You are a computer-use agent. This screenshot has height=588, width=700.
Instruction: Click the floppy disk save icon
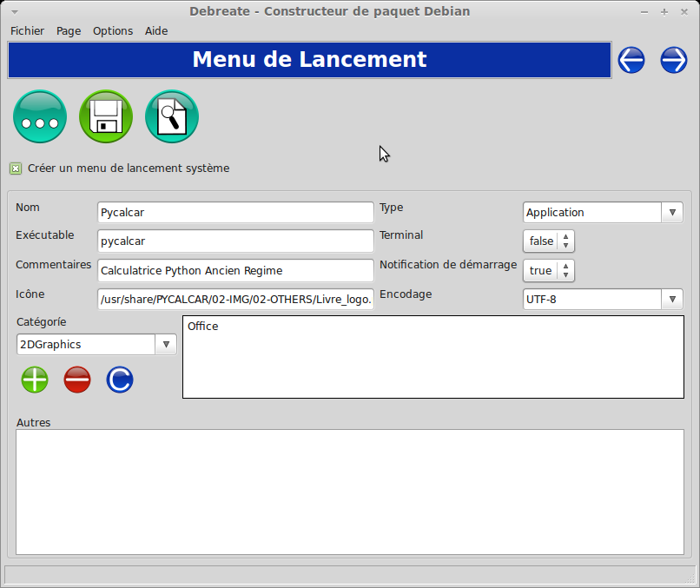pyautogui.click(x=106, y=116)
